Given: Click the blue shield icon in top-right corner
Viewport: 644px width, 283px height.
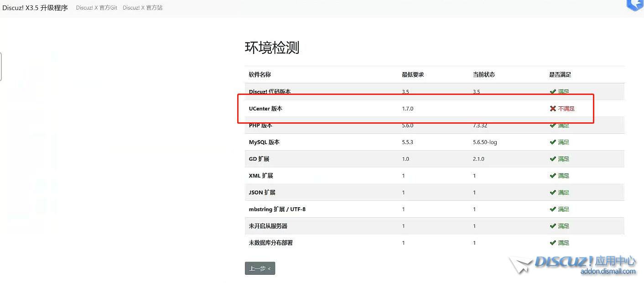Looking at the screenshot, I should (x=635, y=5).
